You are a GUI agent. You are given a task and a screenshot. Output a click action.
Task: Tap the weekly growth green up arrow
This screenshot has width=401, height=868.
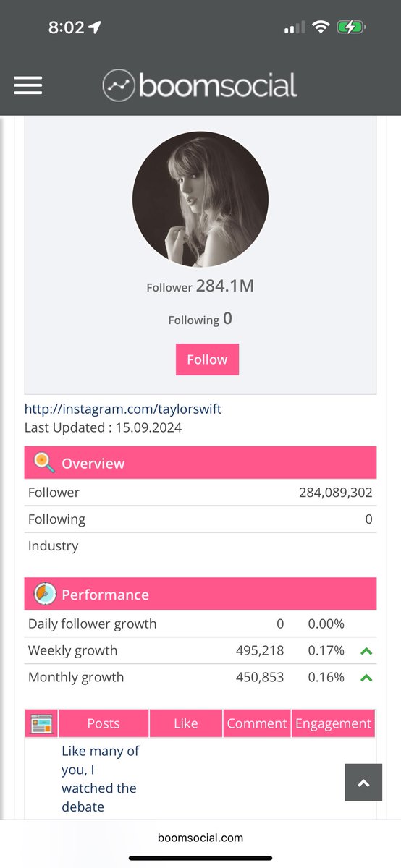click(x=366, y=651)
